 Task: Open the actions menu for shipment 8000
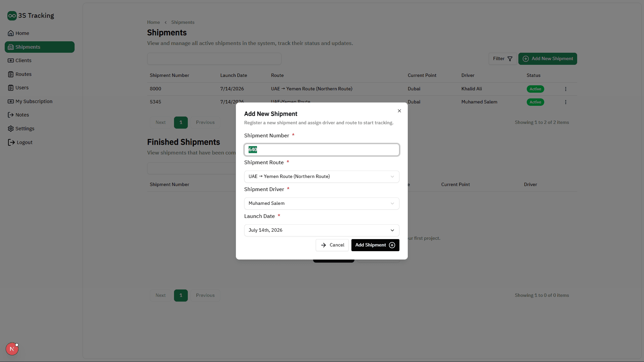point(566,89)
